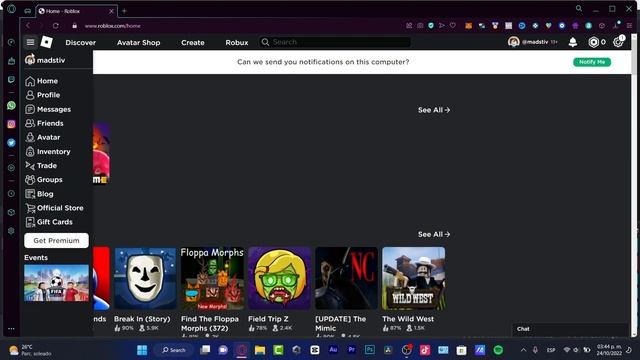Image resolution: width=640 pixels, height=360 pixels.
Task: Click Notify Me button
Action: [592, 62]
